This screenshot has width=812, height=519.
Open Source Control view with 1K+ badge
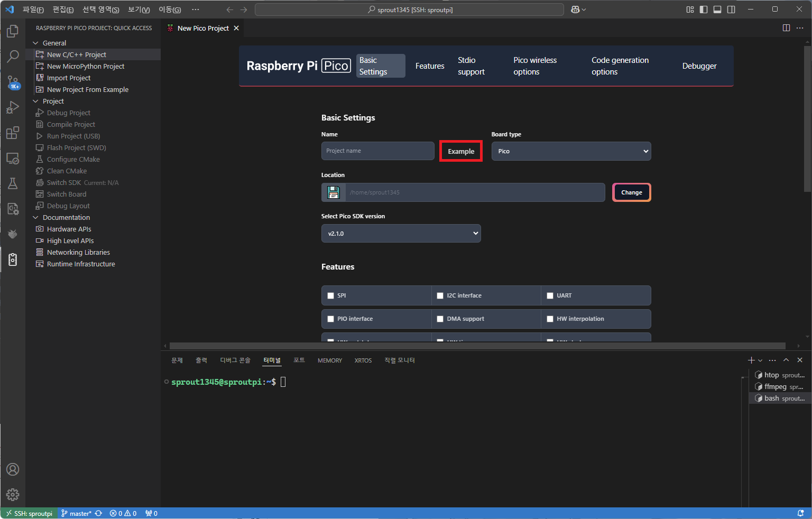coord(13,82)
